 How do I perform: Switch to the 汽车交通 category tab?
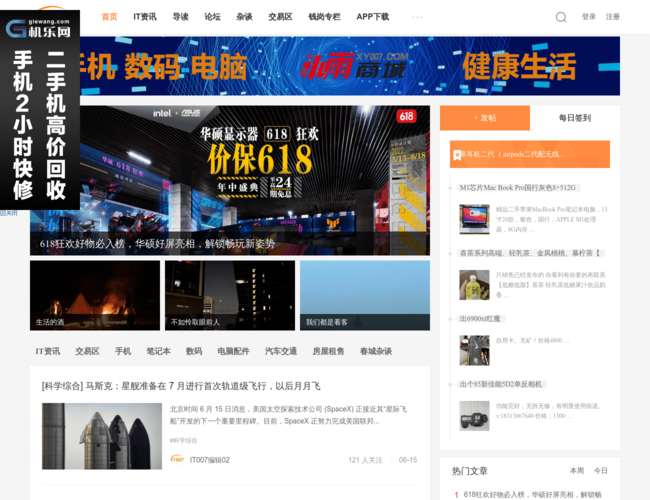(281, 351)
